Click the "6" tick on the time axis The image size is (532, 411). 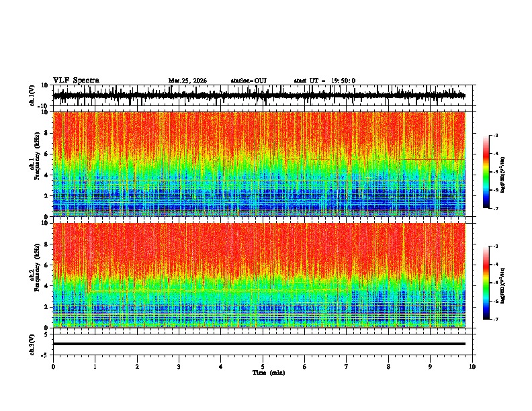coord(304,367)
